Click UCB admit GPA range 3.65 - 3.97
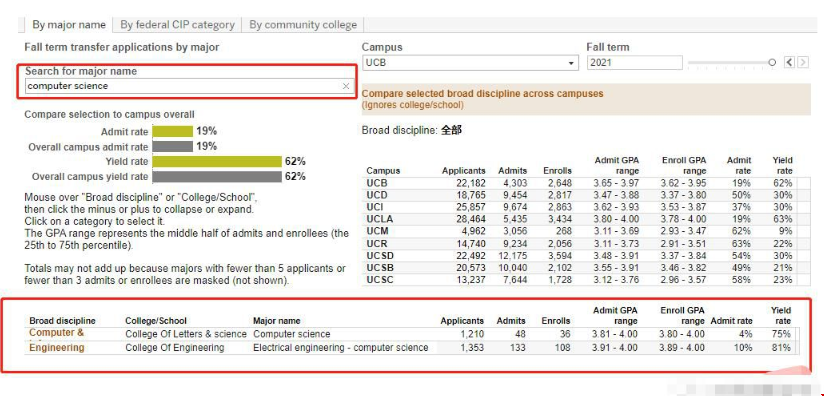This screenshot has width=824, height=396. tap(616, 183)
